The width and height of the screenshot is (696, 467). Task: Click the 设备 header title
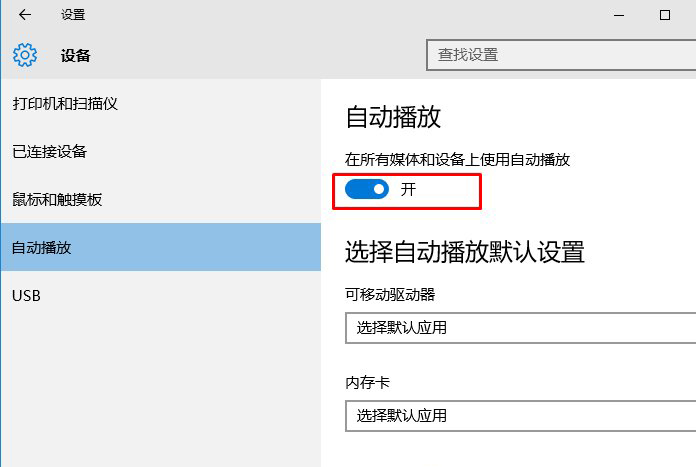point(75,56)
